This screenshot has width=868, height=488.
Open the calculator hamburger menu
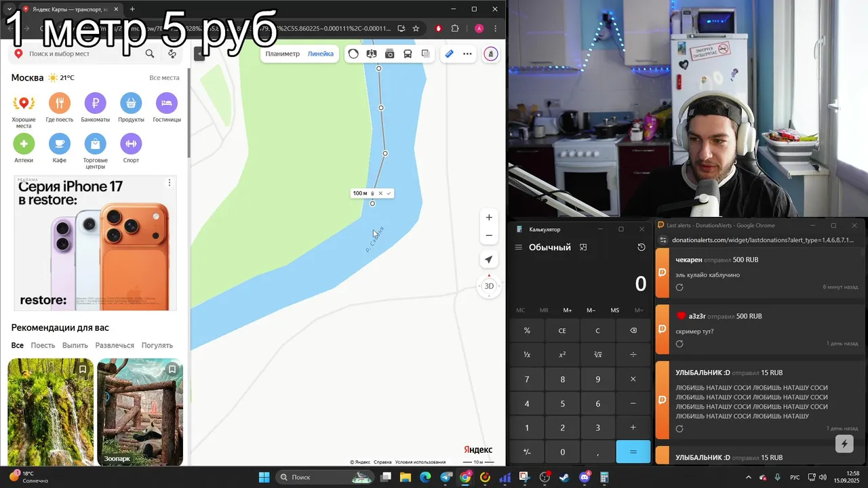[x=519, y=247]
